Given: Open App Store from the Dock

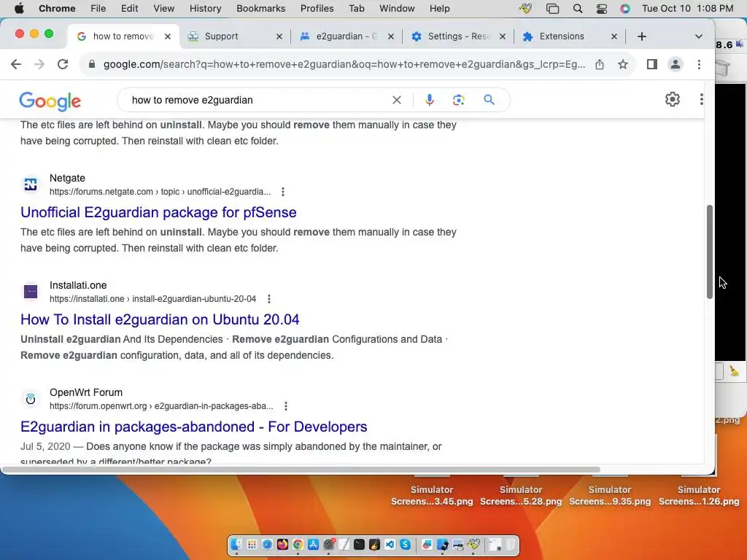Looking at the screenshot, I should coord(313,545).
